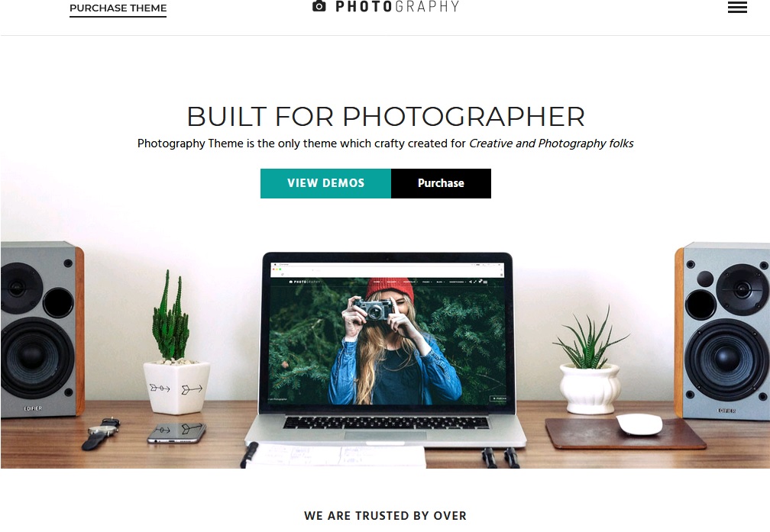Click the BUILT FOR PHOTOGRAPHER headline
This screenshot has height=532, width=770.
[386, 116]
